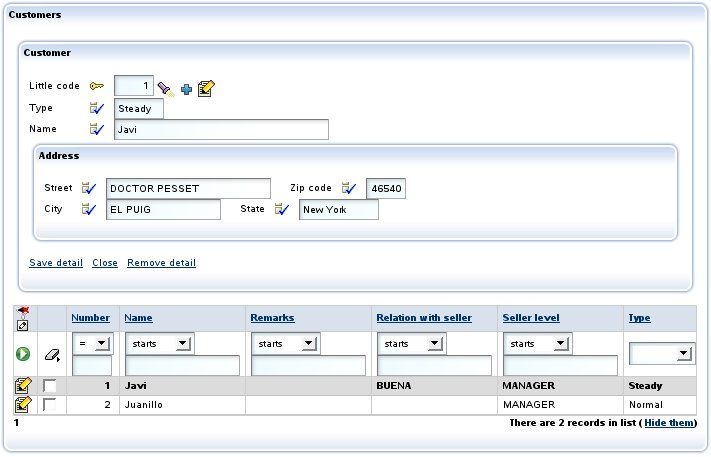Screen dimensions: 711x457
Task: Open the Type filter dropdown
Action: (661, 353)
